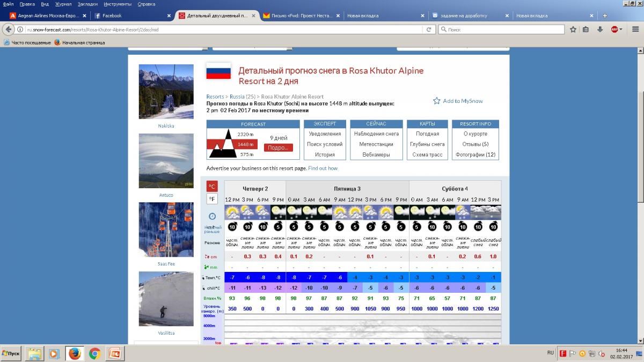The width and height of the screenshot is (644, 362).
Task: Click the clock icon beside the forecast table
Action: 212,216
